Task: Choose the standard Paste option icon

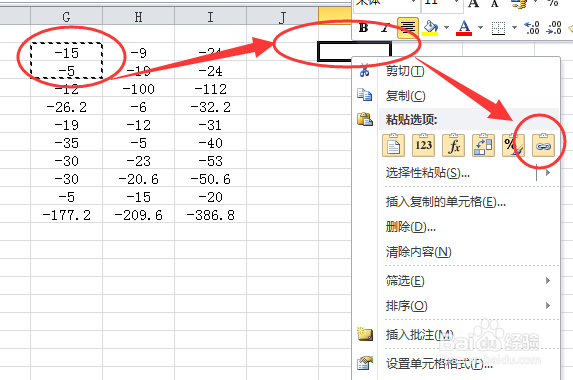Action: tap(394, 145)
